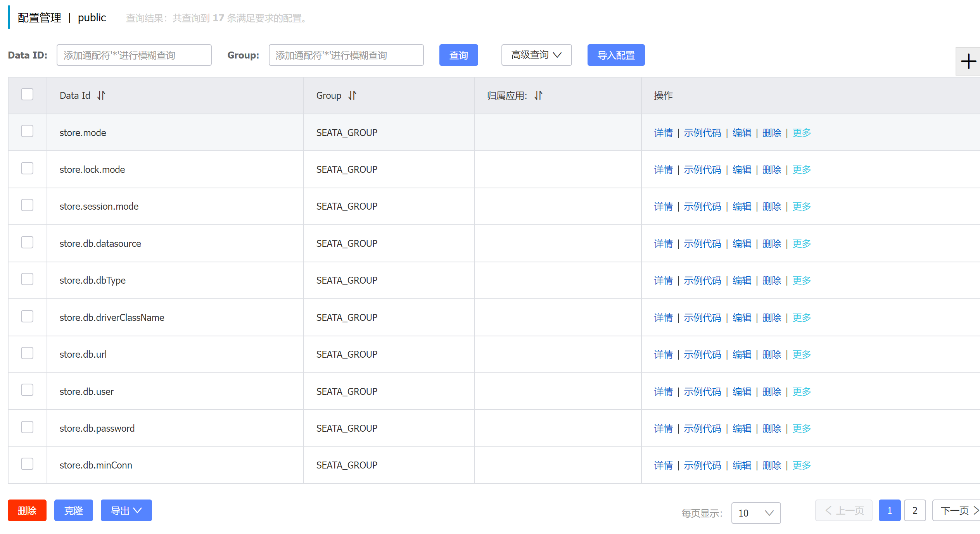This screenshot has height=534, width=980.
Task: Focus the Data ID search input
Action: click(134, 55)
